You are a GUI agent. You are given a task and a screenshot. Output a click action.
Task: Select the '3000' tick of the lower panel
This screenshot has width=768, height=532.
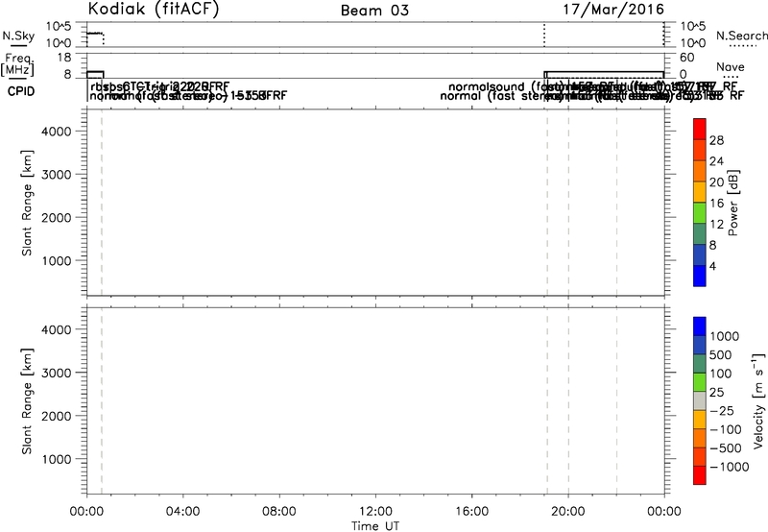(x=57, y=373)
